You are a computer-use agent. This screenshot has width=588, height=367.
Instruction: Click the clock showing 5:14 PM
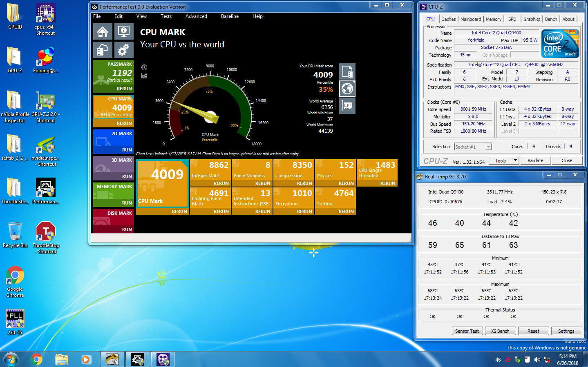(568, 356)
